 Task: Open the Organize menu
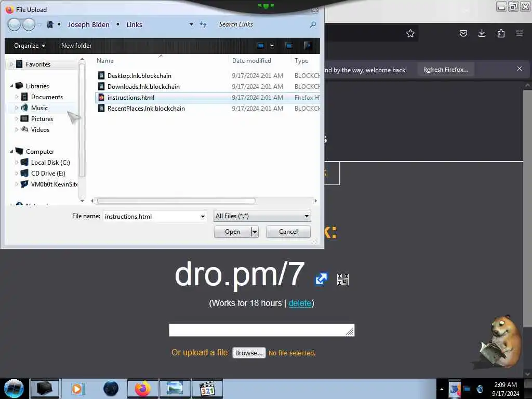[30, 46]
